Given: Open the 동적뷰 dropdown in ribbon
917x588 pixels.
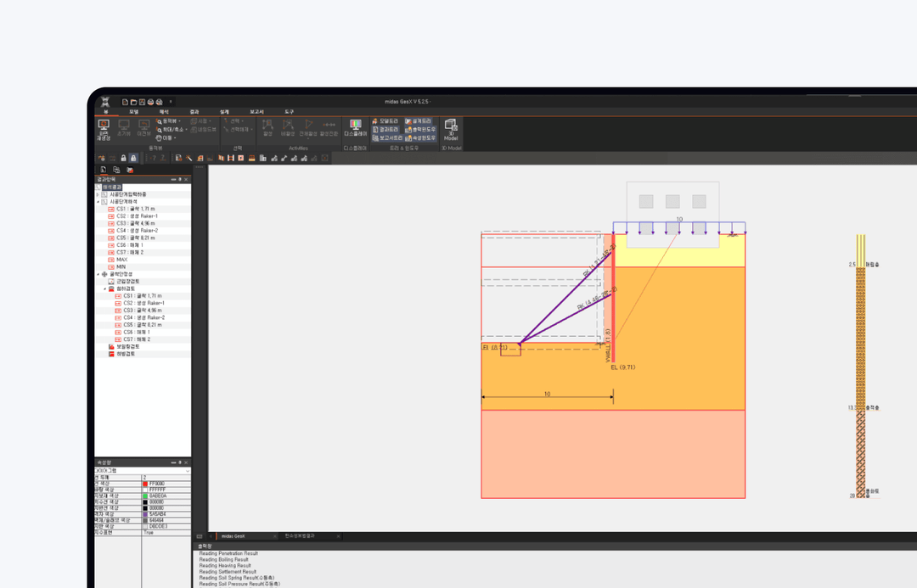Looking at the screenshot, I should point(169,121).
